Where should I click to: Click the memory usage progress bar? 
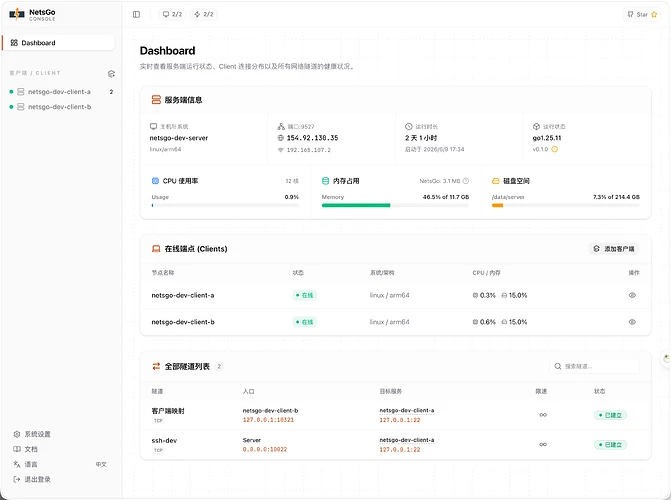[x=395, y=205]
